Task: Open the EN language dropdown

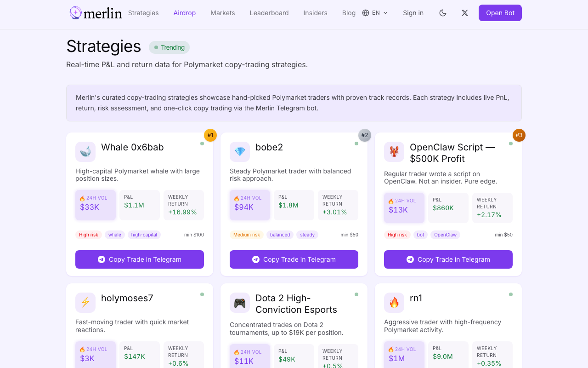Action: click(x=375, y=13)
